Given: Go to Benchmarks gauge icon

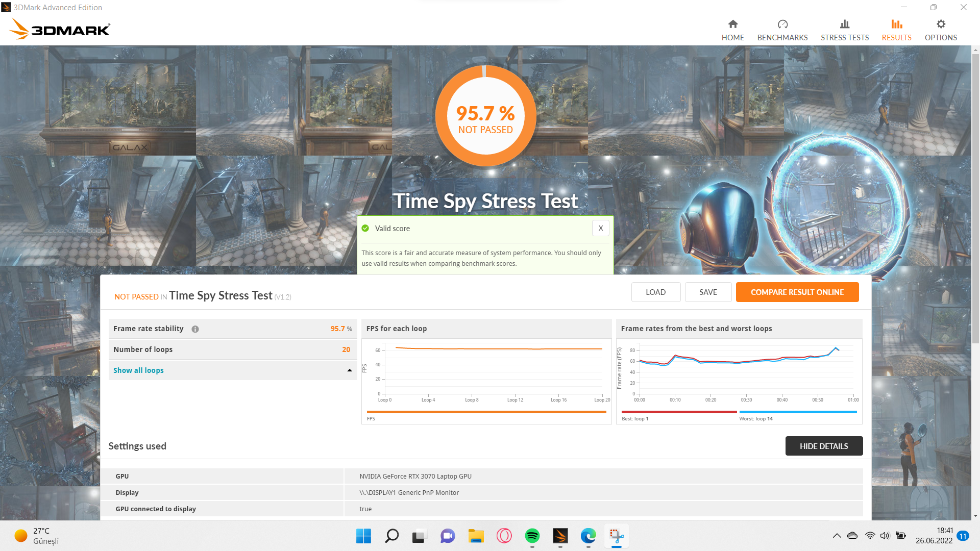Looking at the screenshot, I should click(x=782, y=24).
